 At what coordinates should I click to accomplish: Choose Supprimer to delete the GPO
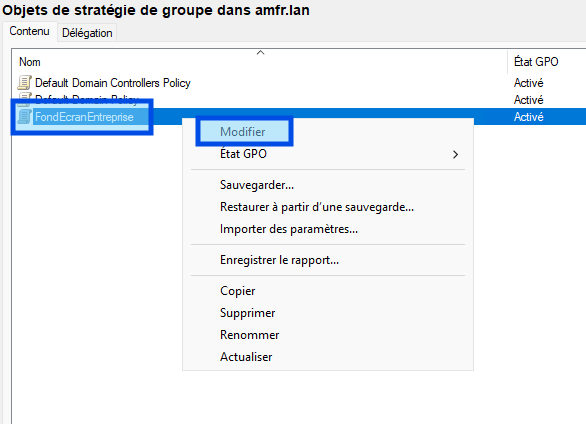point(247,313)
